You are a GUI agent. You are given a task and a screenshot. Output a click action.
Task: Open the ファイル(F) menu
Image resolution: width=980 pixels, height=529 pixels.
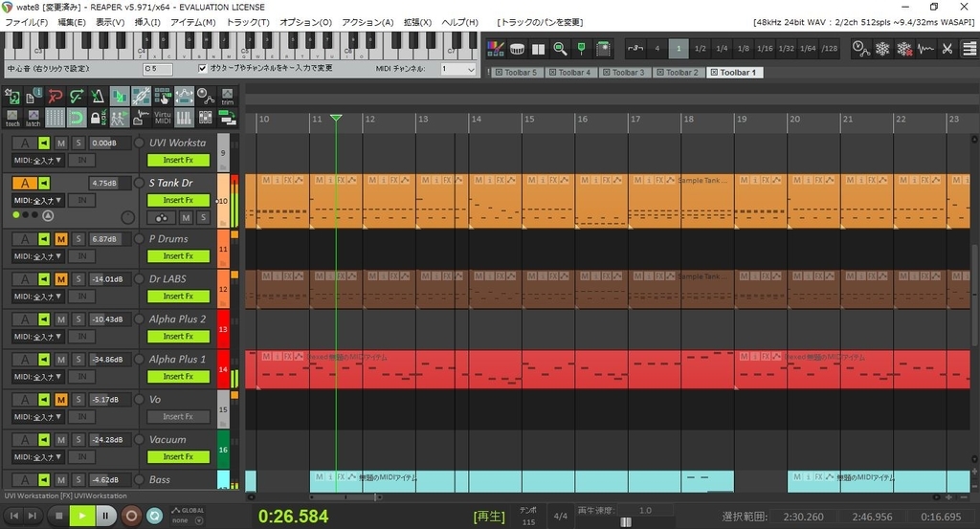(26, 22)
